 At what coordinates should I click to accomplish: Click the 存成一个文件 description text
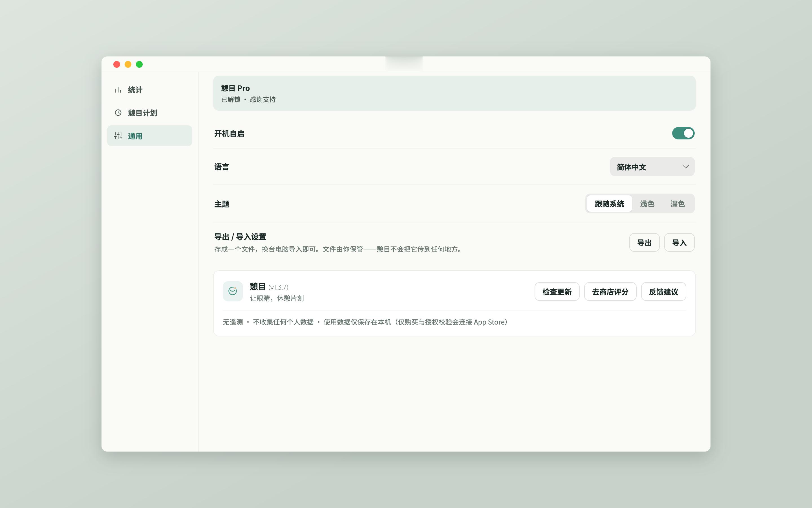pos(338,249)
